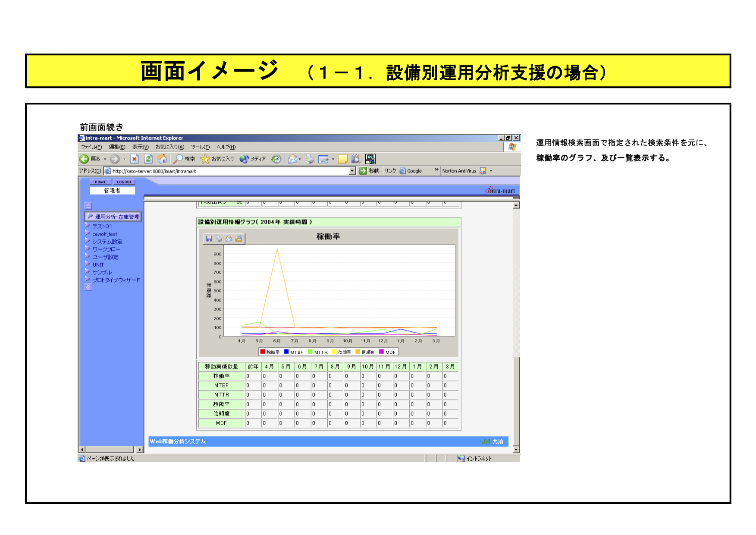Click the Home page icon in toolbar
Image resolution: width=756 pixels, height=535 pixels.
coord(162,159)
